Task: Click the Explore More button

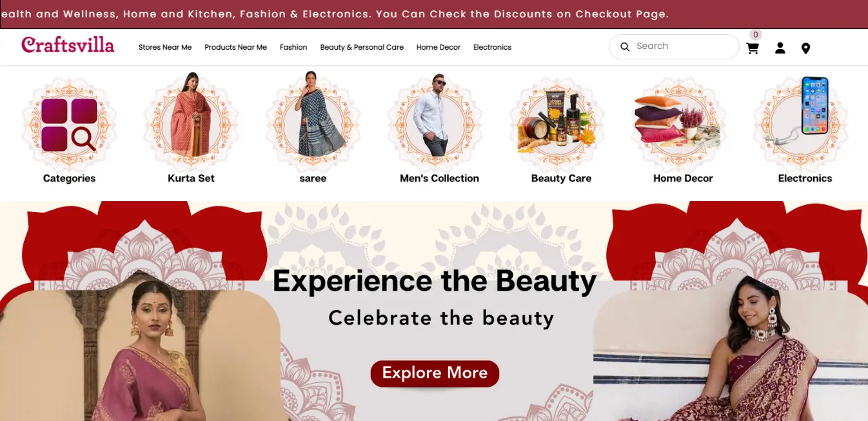Action: 435,373
